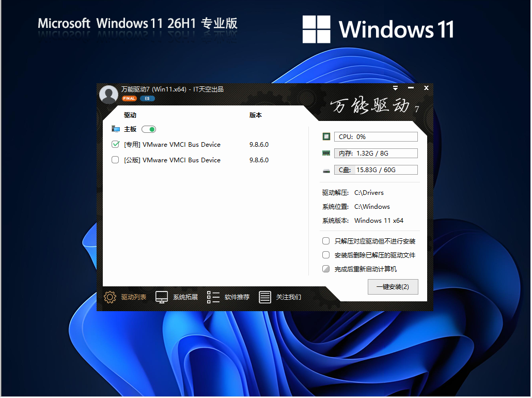
Task: Click the CPU chip icon
Action: [326, 136]
